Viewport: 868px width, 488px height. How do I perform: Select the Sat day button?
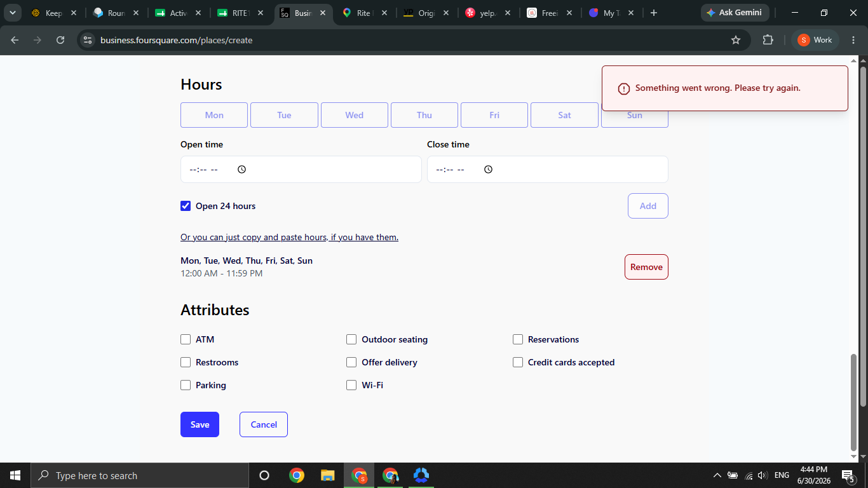[x=564, y=115]
